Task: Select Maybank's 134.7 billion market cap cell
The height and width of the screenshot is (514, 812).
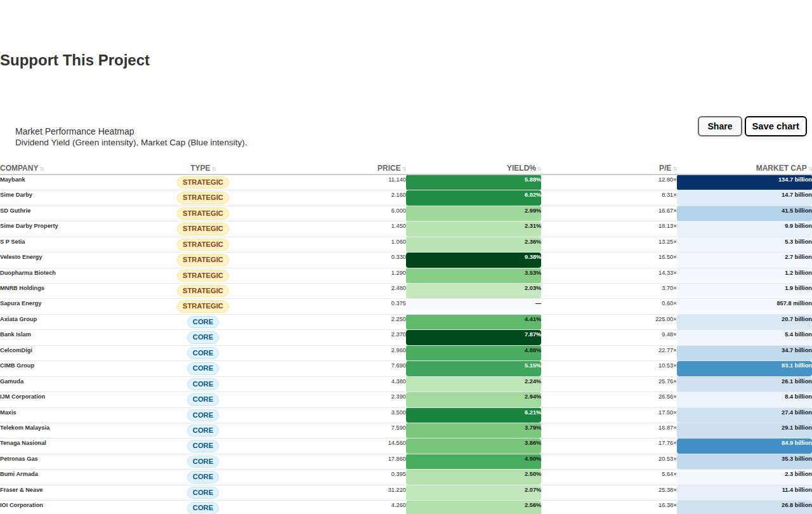Action: (x=744, y=183)
